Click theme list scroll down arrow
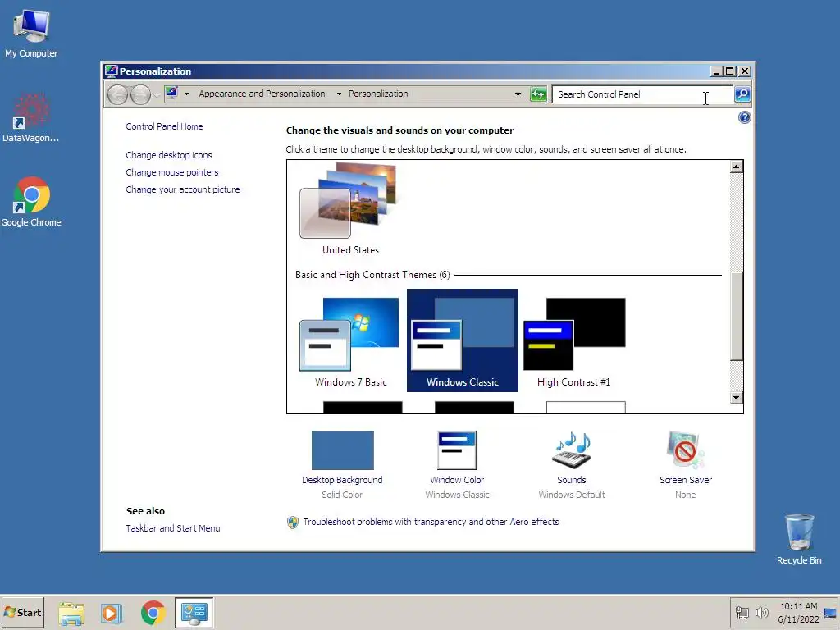The image size is (840, 630). (736, 398)
